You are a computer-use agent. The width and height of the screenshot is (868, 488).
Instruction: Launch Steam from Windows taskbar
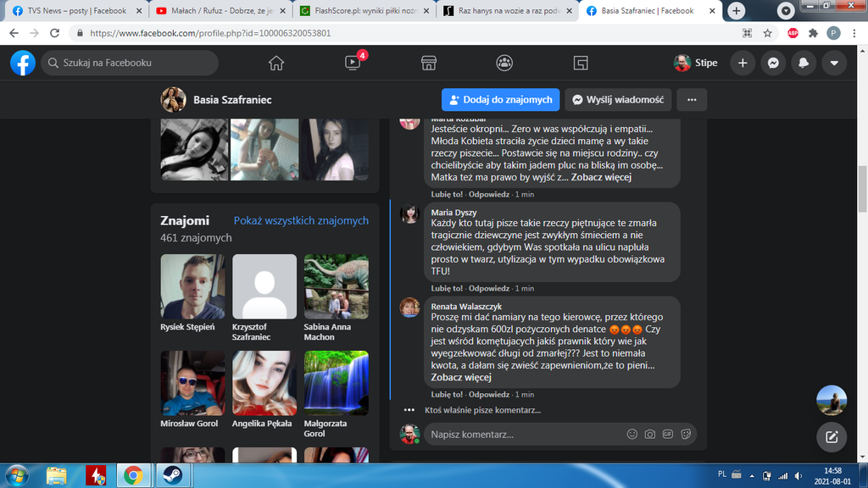[x=170, y=474]
